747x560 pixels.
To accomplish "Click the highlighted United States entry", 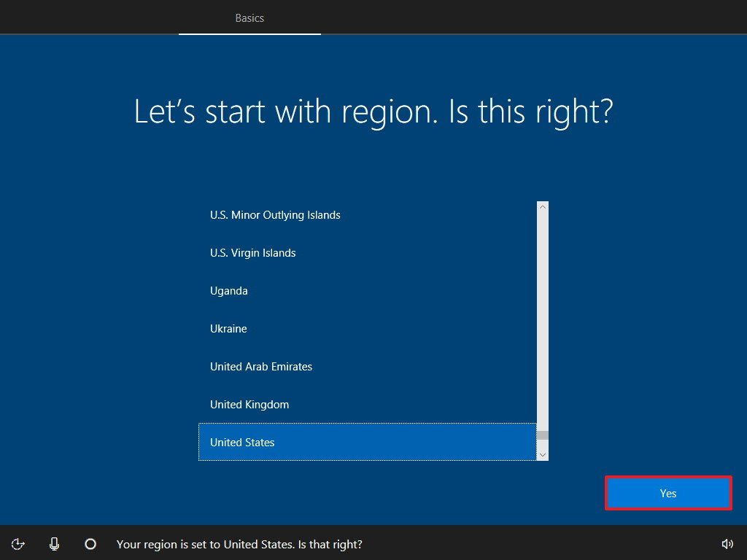I will (x=241, y=442).
